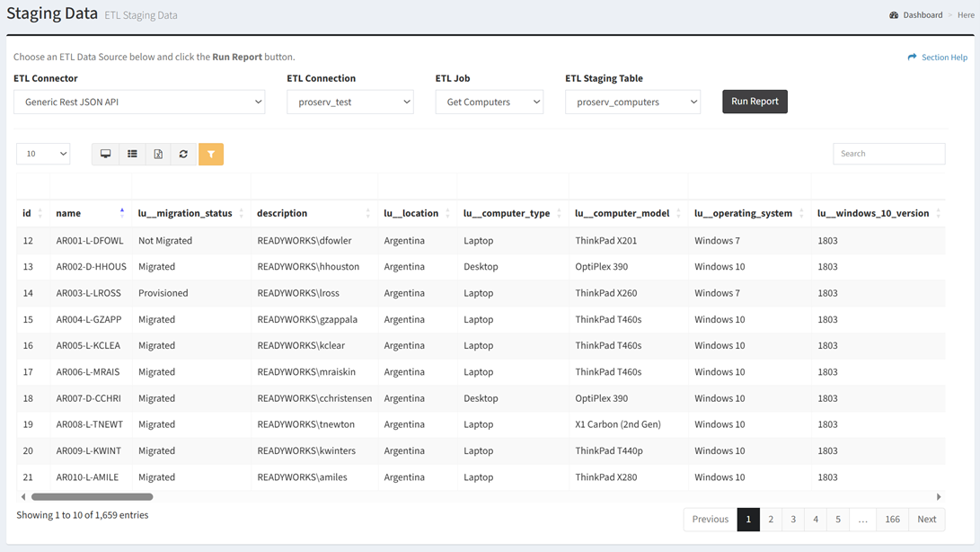The height and width of the screenshot is (552, 980).
Task: Open the ETL Staging Table dropdown
Action: 632,102
